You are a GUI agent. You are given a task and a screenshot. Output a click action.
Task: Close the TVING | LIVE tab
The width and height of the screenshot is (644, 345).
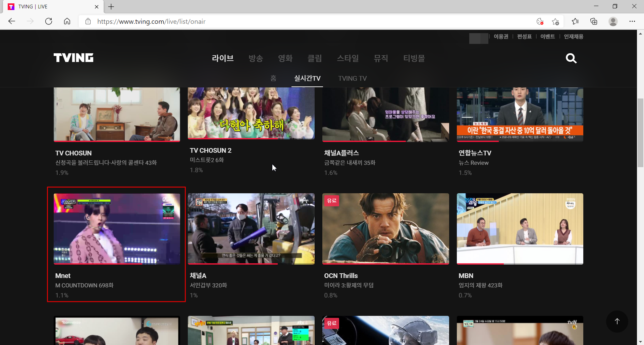[x=97, y=7]
